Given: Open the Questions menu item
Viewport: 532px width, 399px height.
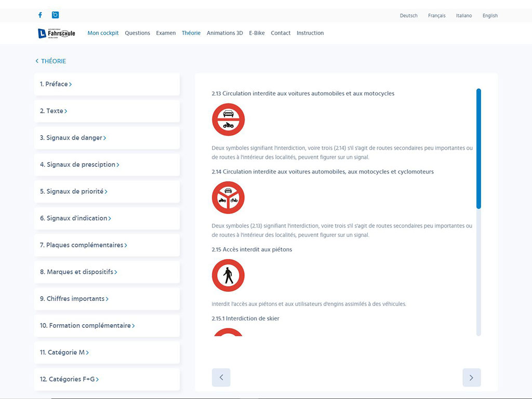Looking at the screenshot, I should pos(137,33).
